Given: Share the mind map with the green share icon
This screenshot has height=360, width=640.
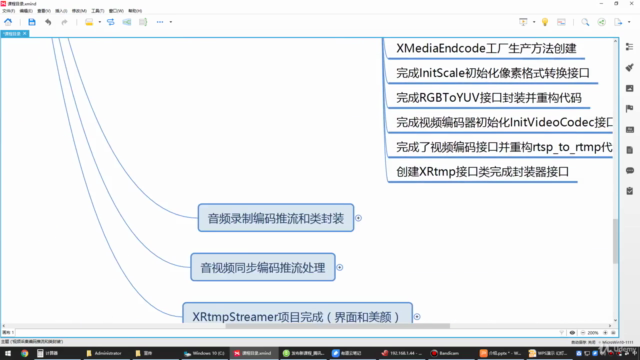Looking at the screenshot, I should tap(602, 22).
